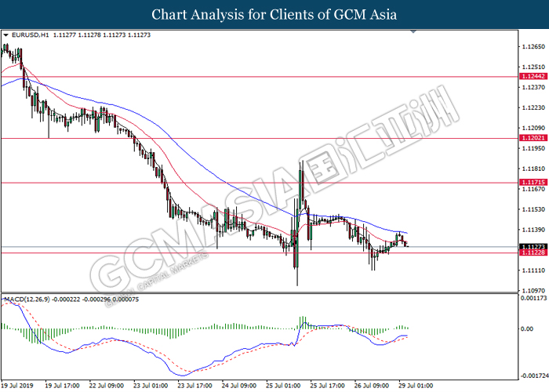
Task: Click the 1.12370 price axis label
Action: click(x=533, y=87)
